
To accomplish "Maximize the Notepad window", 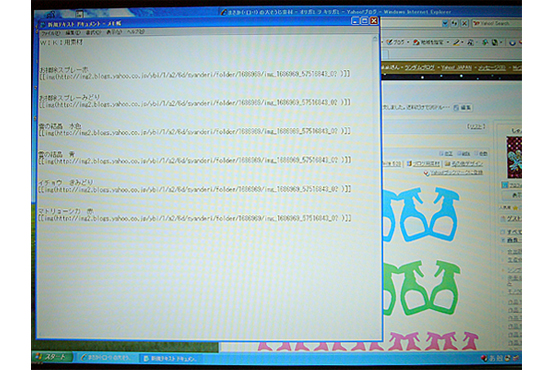I will pyautogui.click(x=365, y=21).
